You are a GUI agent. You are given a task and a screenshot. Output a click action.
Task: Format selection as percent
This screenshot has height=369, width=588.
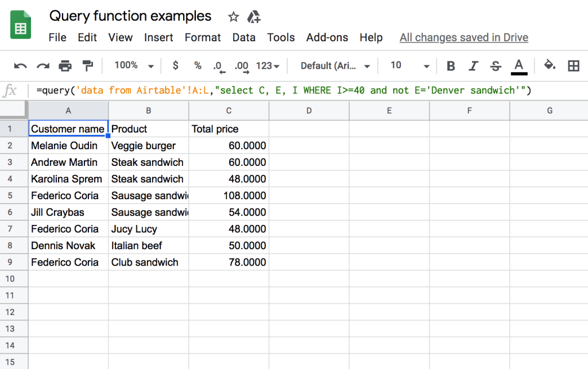click(x=197, y=65)
